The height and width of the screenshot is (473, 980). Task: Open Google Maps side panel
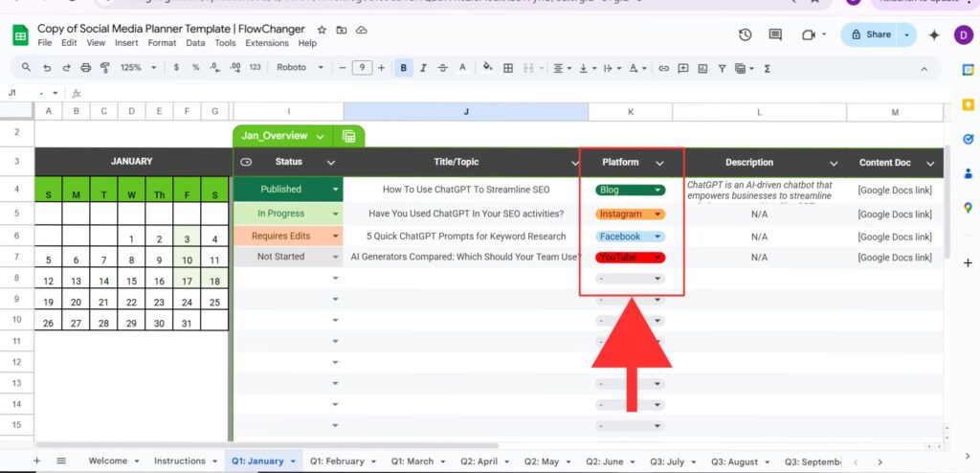pos(968,208)
